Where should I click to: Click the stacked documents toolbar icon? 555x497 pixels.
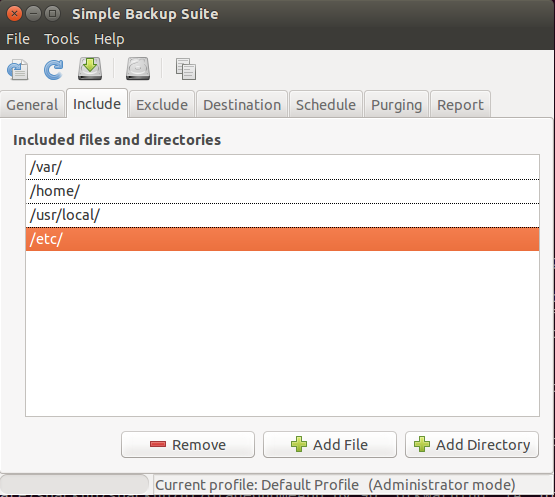tap(185, 69)
